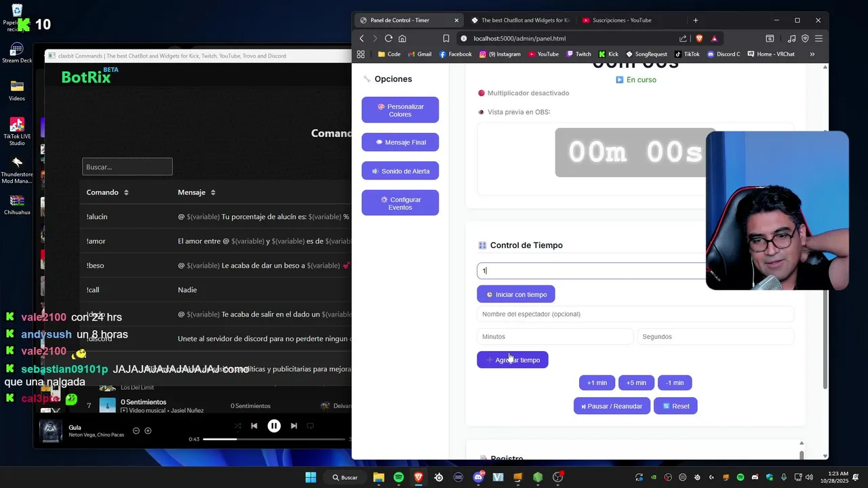Click the Reset timer button
This screenshot has height=488, width=868.
[x=675, y=406]
